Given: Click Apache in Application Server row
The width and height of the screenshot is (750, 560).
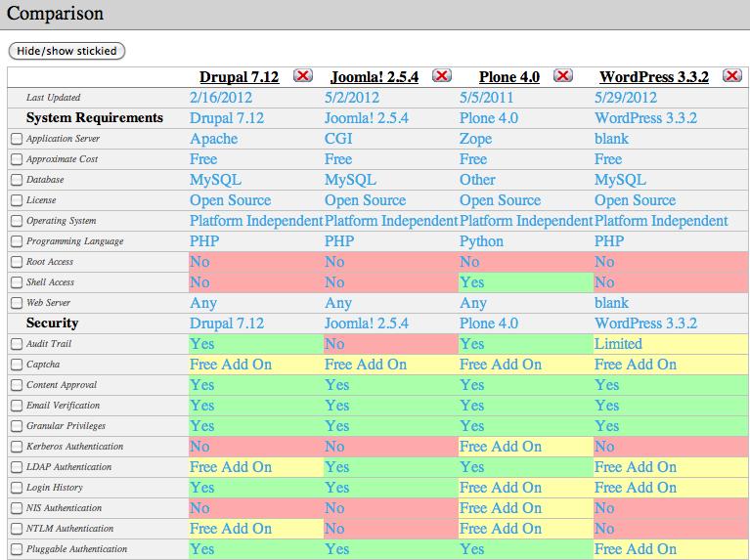Looking at the screenshot, I should 214,139.
